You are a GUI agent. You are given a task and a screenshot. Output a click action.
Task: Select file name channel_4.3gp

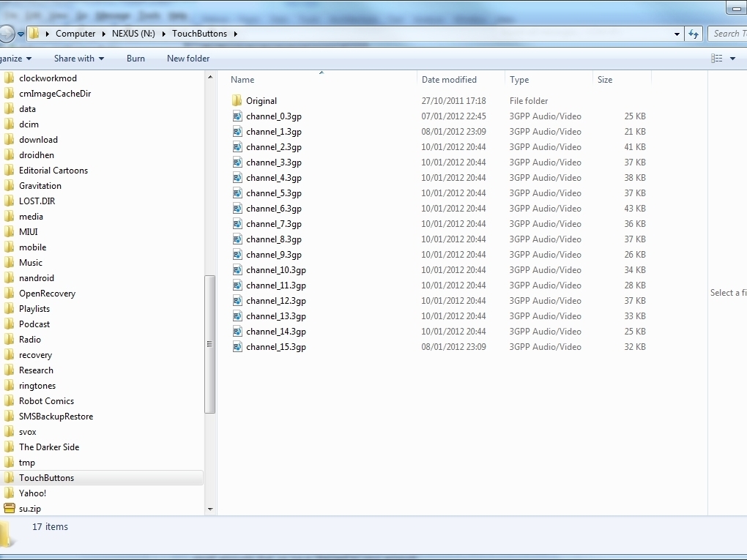[274, 178]
